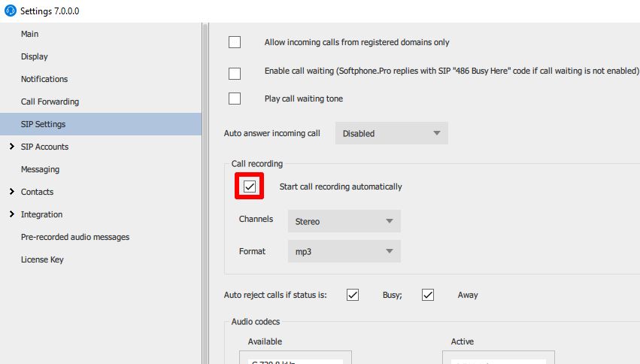Select SIP Settings in sidebar
The height and width of the screenshot is (364, 640).
[x=101, y=124]
